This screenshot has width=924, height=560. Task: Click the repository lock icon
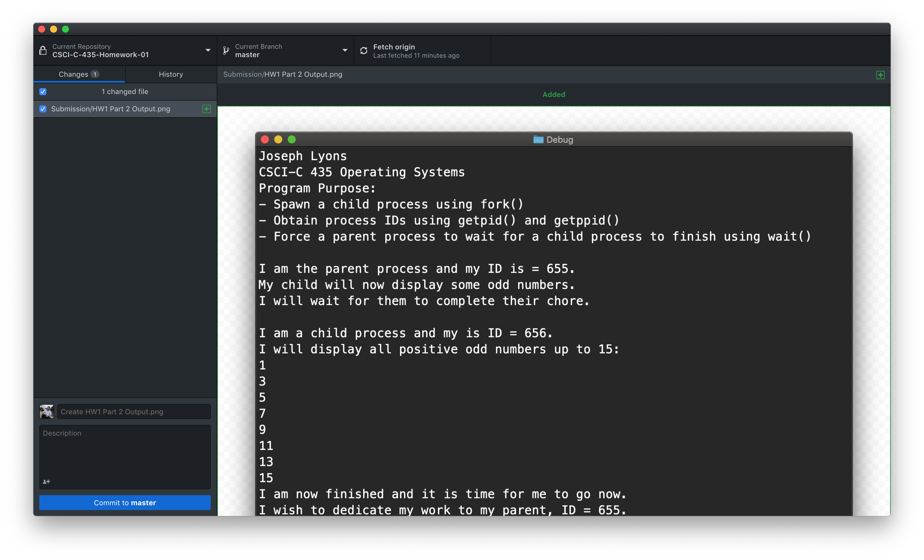43,51
